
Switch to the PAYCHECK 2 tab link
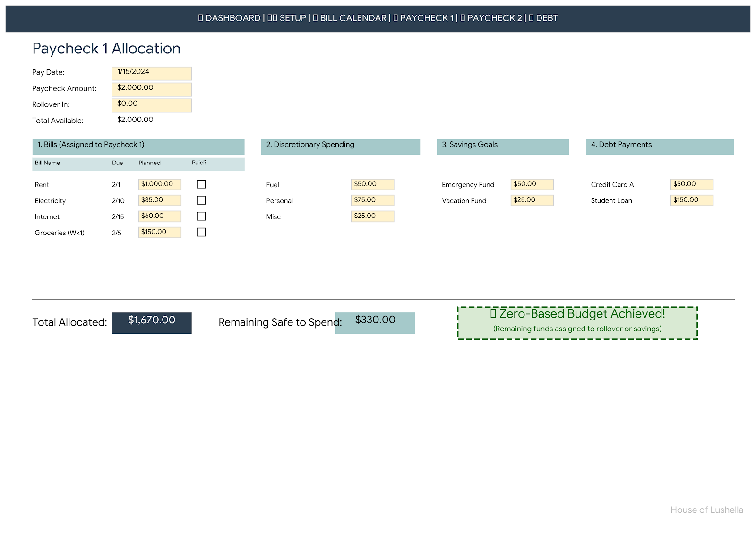point(491,18)
